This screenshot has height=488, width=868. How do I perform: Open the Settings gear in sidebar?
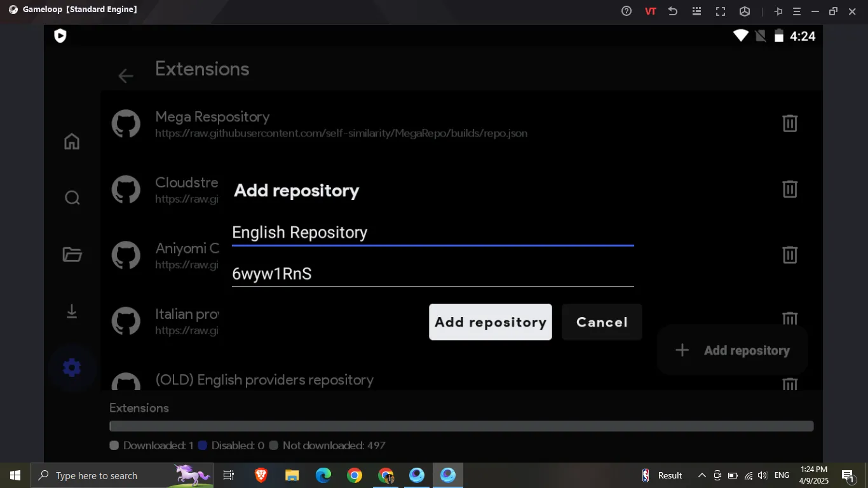click(72, 367)
